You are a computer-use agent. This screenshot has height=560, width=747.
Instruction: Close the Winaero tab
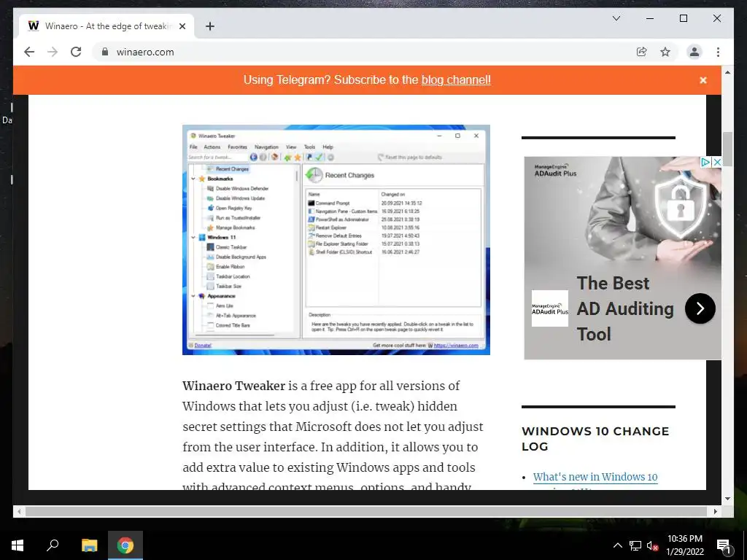[x=182, y=26]
